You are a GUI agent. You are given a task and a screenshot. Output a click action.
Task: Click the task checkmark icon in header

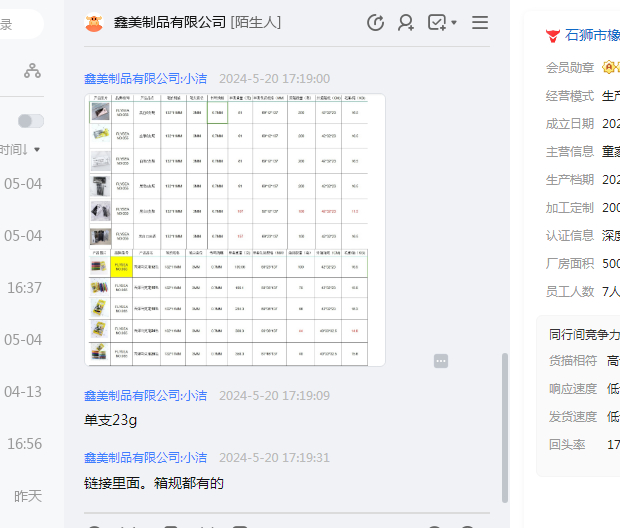(x=437, y=23)
